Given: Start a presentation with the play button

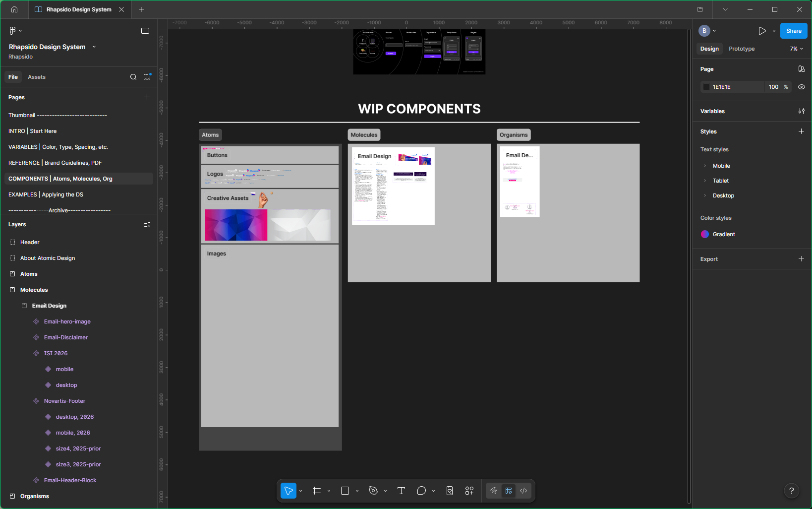Looking at the screenshot, I should pyautogui.click(x=762, y=30).
